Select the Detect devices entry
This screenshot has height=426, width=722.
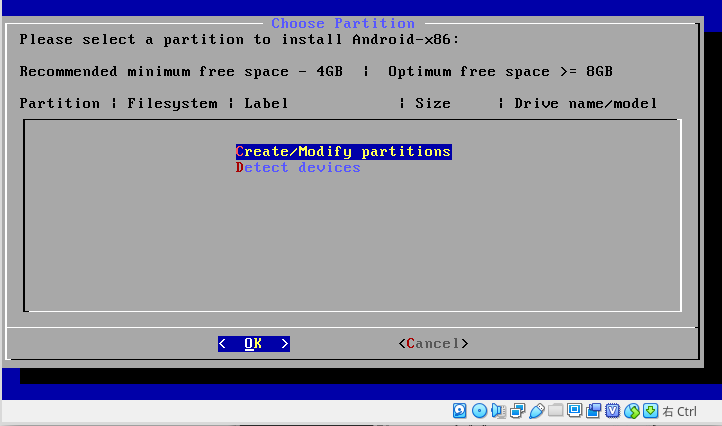point(298,168)
